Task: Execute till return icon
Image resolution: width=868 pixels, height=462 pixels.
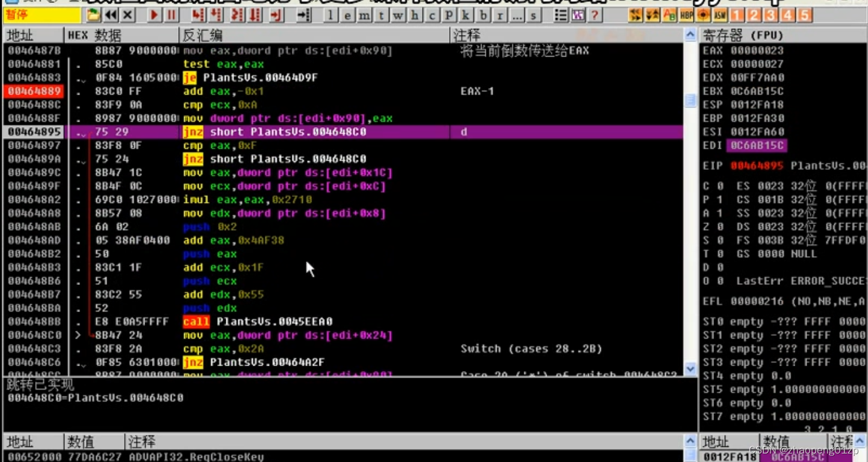Action: [x=276, y=15]
